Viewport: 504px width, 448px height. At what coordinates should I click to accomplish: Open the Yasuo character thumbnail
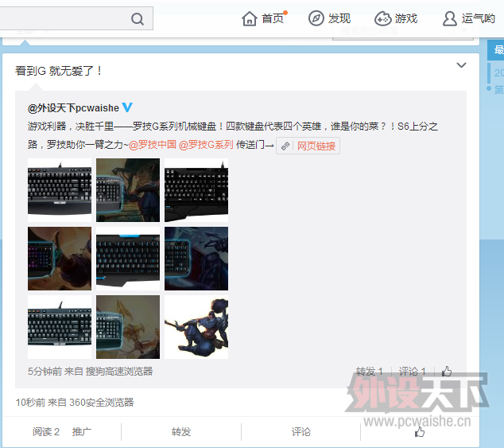click(x=196, y=327)
